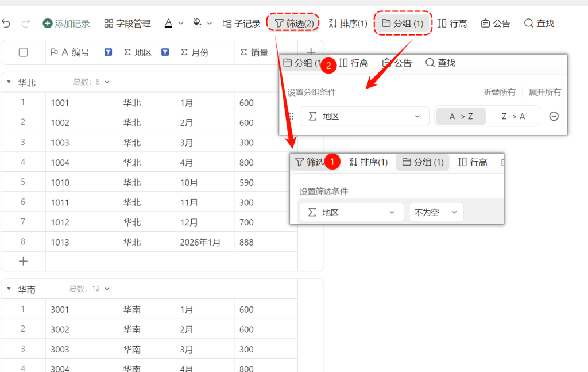Collapse the 华南 group triangle
This screenshot has height=372, width=588.
9,289
